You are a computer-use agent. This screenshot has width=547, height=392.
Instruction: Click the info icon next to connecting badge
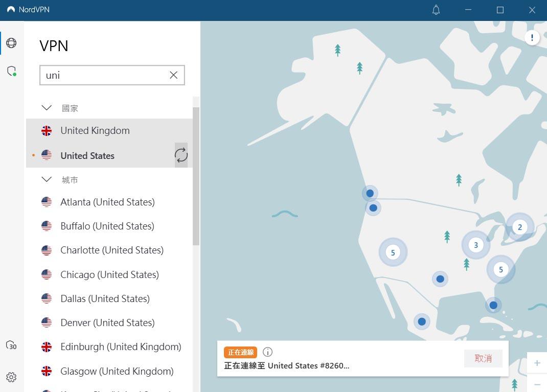click(267, 352)
